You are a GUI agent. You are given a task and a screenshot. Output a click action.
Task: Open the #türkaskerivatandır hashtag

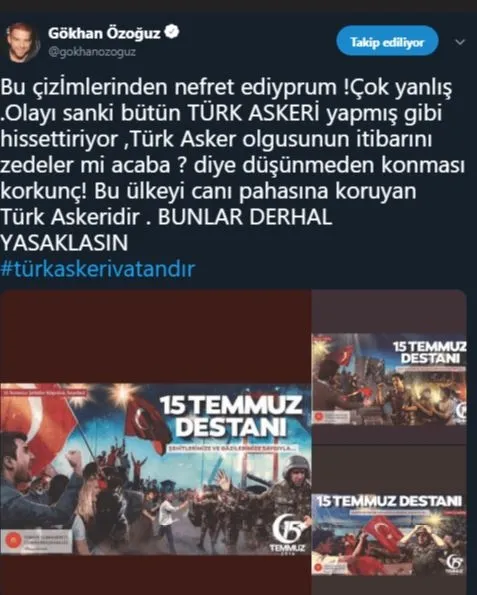(x=98, y=269)
